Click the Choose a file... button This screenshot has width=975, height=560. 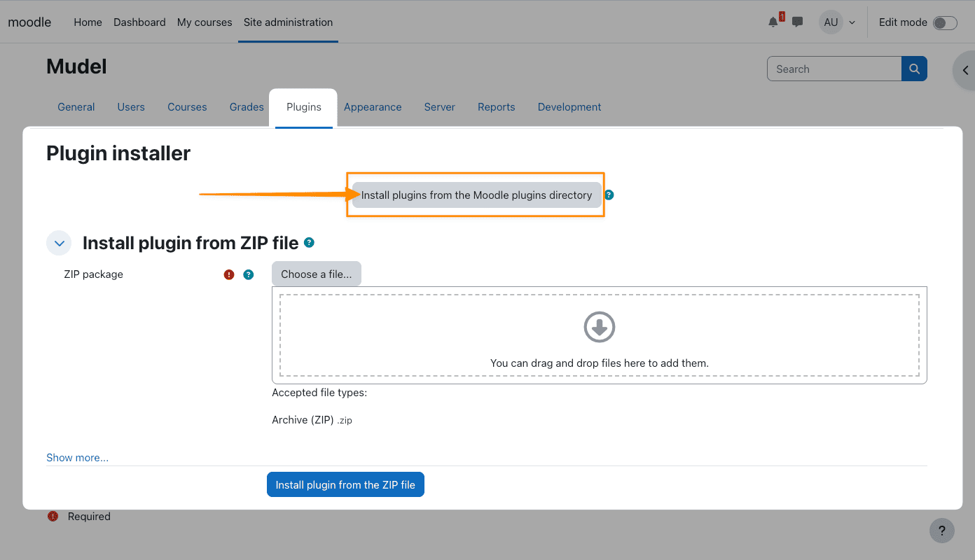pos(317,274)
